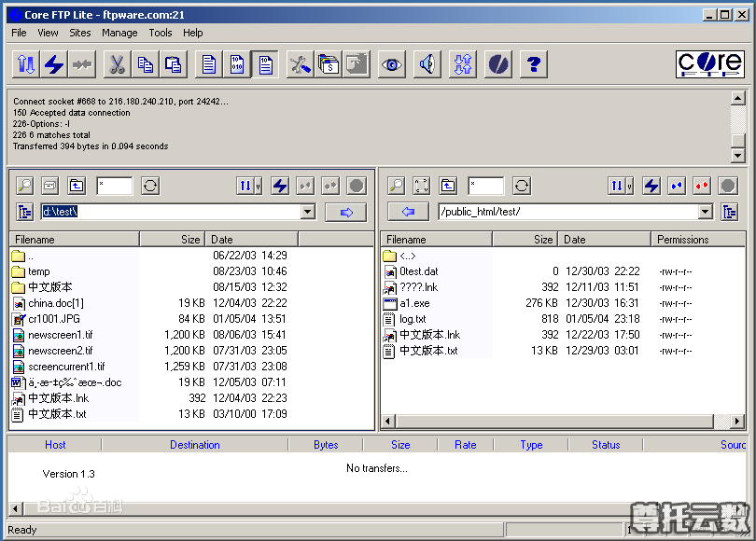Click the scissors Cut icon

(117, 64)
